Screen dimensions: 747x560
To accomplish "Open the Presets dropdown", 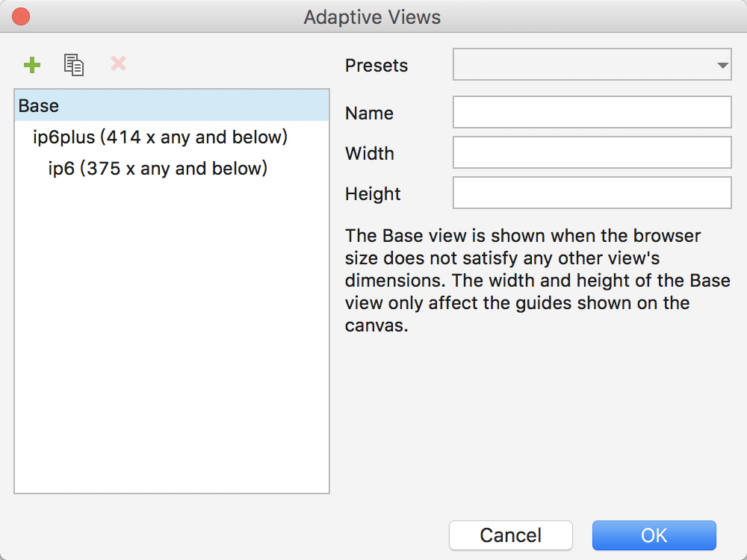I will tap(592, 64).
